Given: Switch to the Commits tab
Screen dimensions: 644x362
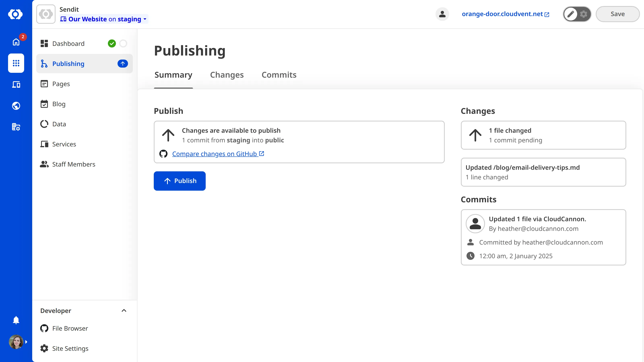Looking at the screenshot, I should pos(279,75).
